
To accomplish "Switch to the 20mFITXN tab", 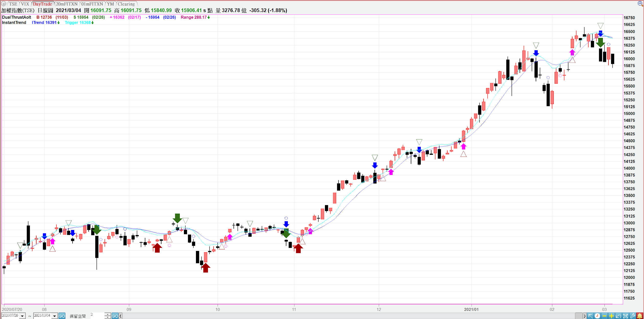I will [x=67, y=4].
